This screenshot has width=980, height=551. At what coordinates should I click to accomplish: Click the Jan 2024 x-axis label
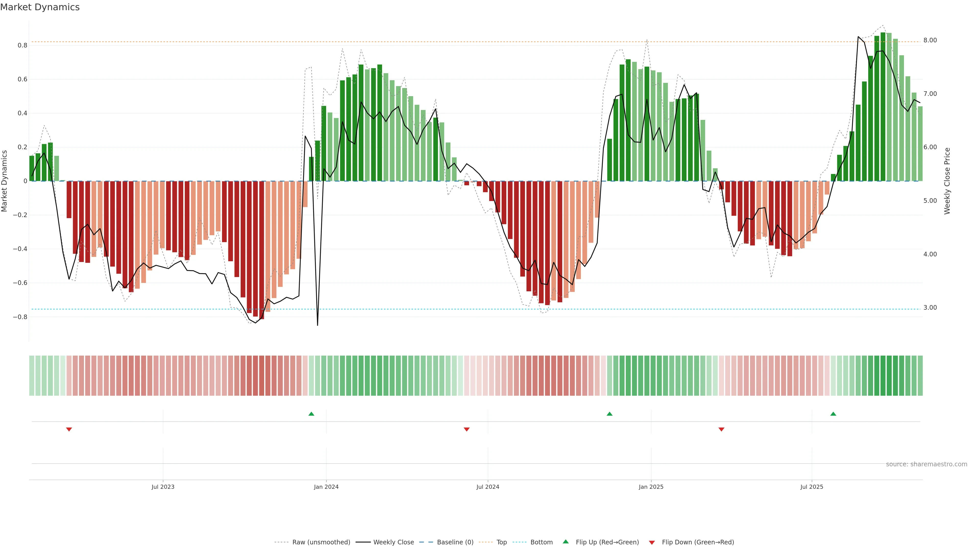click(x=326, y=487)
